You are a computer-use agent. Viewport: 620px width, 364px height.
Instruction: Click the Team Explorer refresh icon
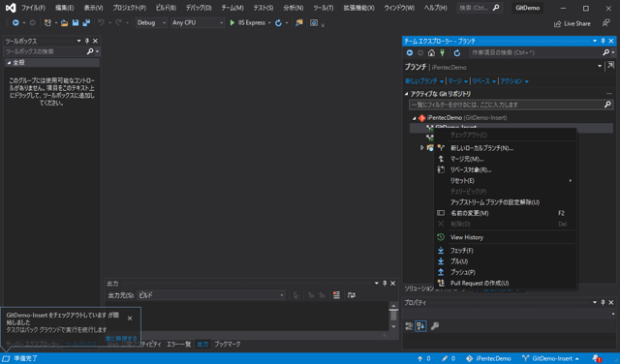coord(457,52)
